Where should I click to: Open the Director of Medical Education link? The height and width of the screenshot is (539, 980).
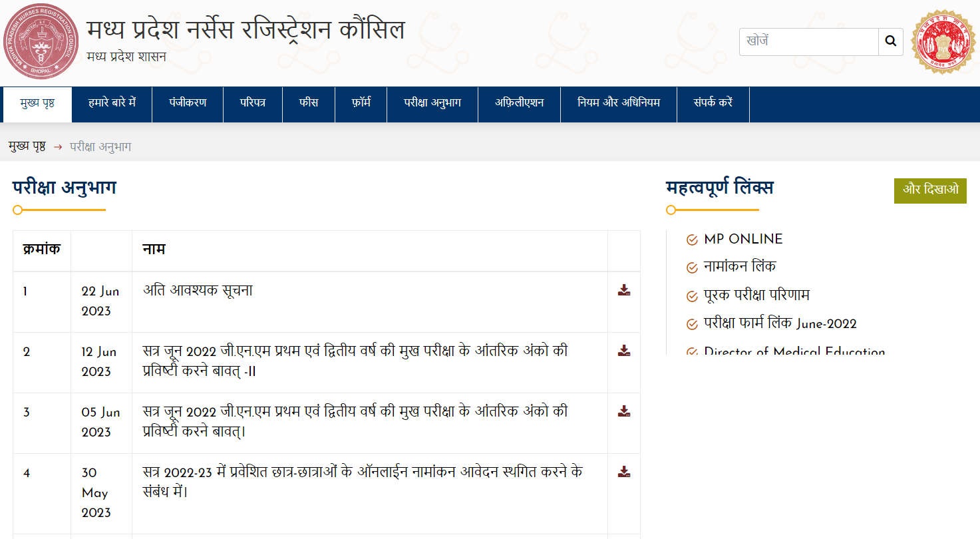pos(794,351)
